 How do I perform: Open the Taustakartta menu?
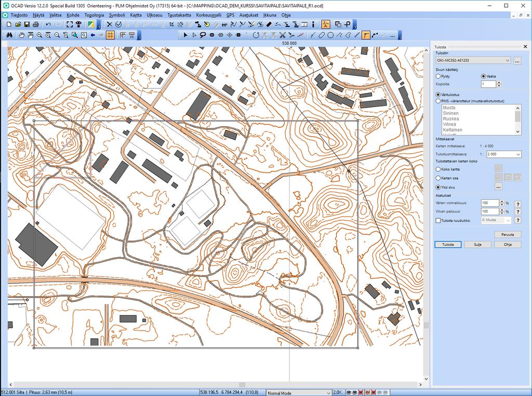click(179, 15)
